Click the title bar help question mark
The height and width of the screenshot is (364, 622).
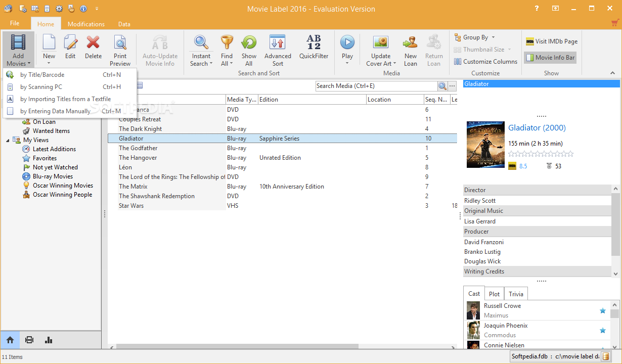537,9
